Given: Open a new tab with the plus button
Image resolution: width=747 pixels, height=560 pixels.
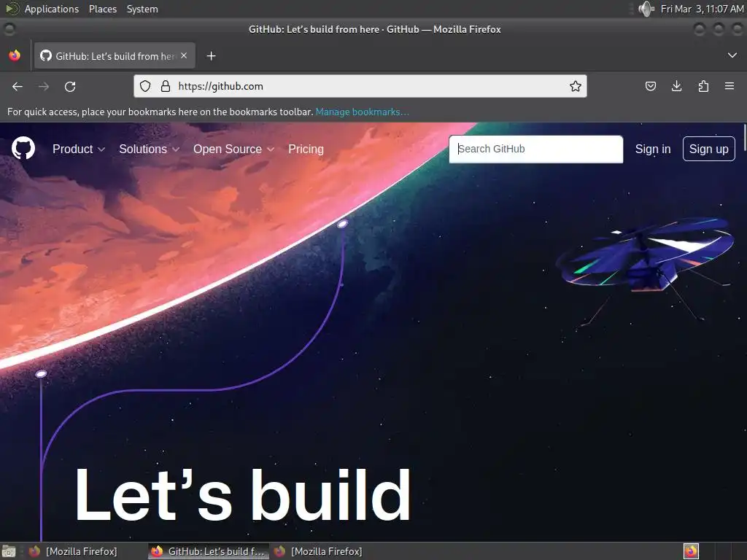Looking at the screenshot, I should pyautogui.click(x=211, y=56).
